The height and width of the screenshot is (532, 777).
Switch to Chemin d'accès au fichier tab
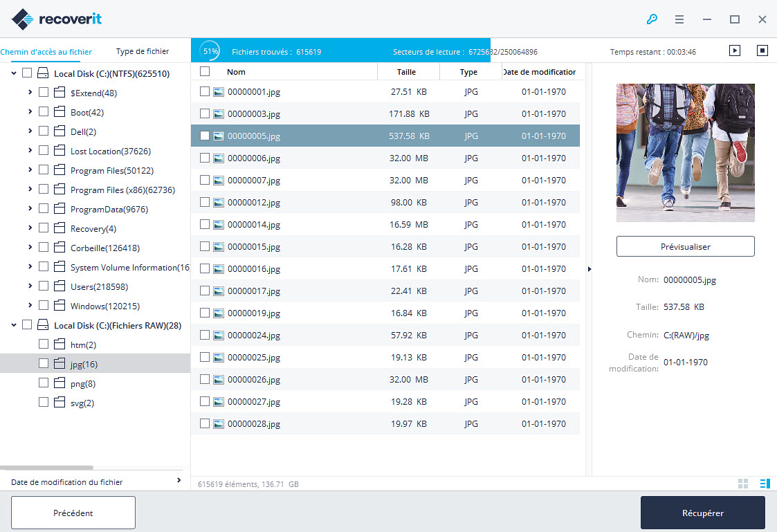point(46,51)
